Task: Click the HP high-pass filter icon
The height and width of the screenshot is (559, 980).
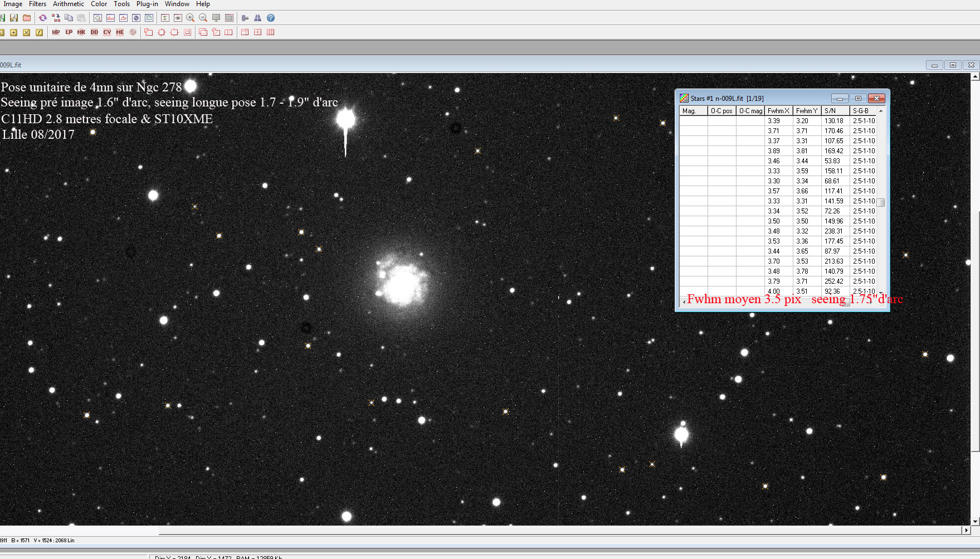Action: coord(56,32)
